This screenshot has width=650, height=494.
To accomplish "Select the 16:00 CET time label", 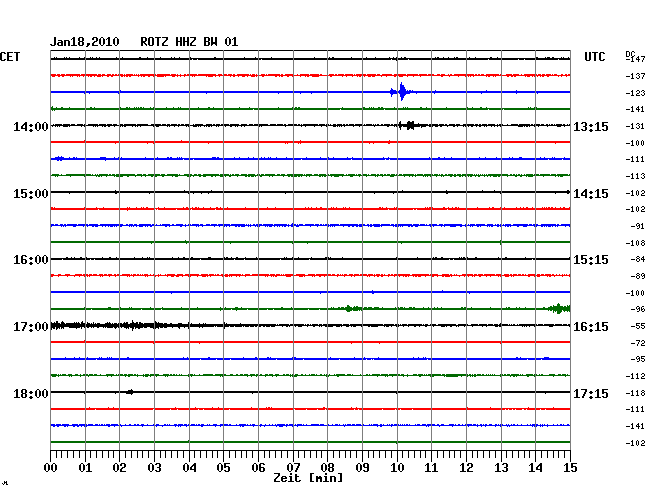I will 31,260.
